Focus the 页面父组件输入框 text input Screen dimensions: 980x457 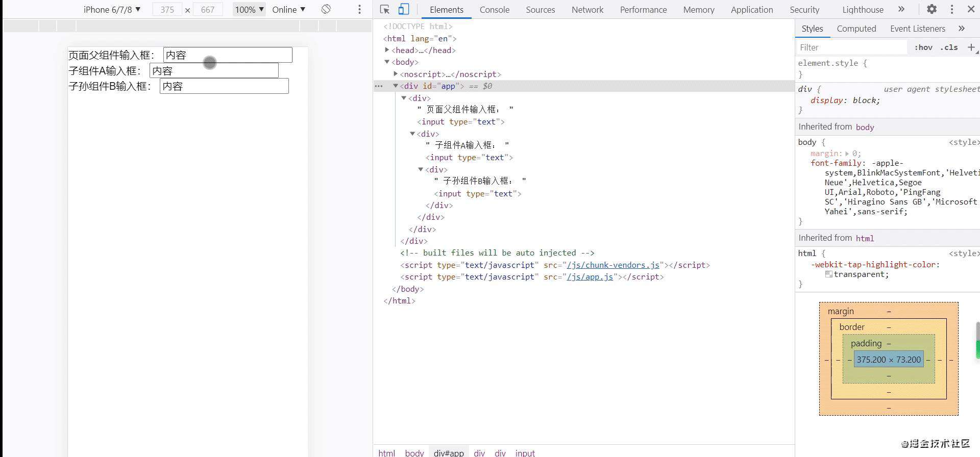228,55
